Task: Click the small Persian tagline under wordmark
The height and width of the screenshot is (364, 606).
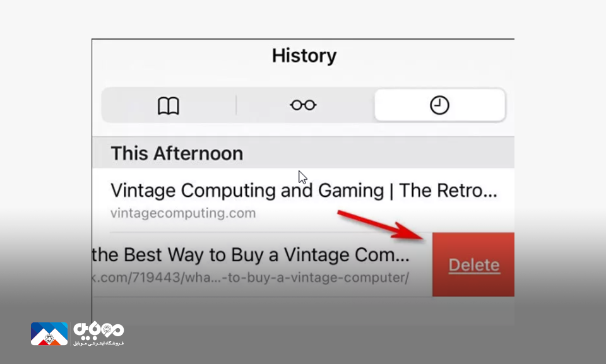Action: 98,343
